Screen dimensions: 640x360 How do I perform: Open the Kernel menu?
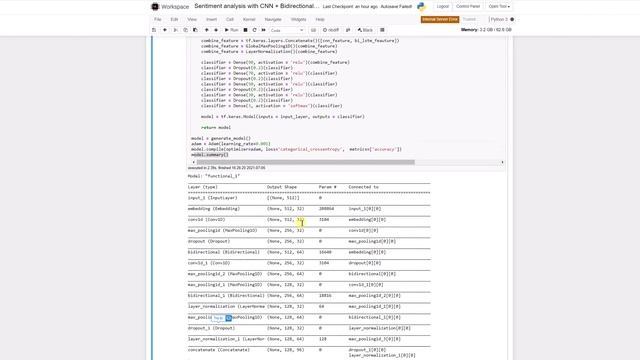[249, 20]
